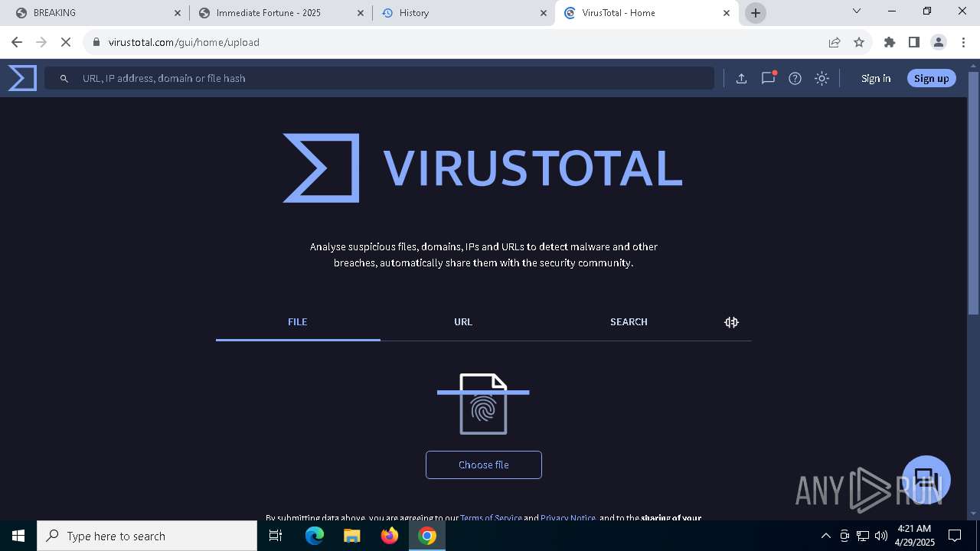
Task: Click the Sign up button
Action: (x=931, y=78)
